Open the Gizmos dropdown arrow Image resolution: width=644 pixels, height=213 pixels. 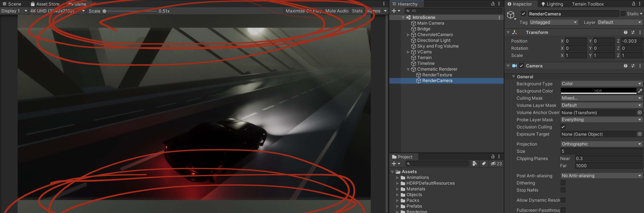(385, 11)
